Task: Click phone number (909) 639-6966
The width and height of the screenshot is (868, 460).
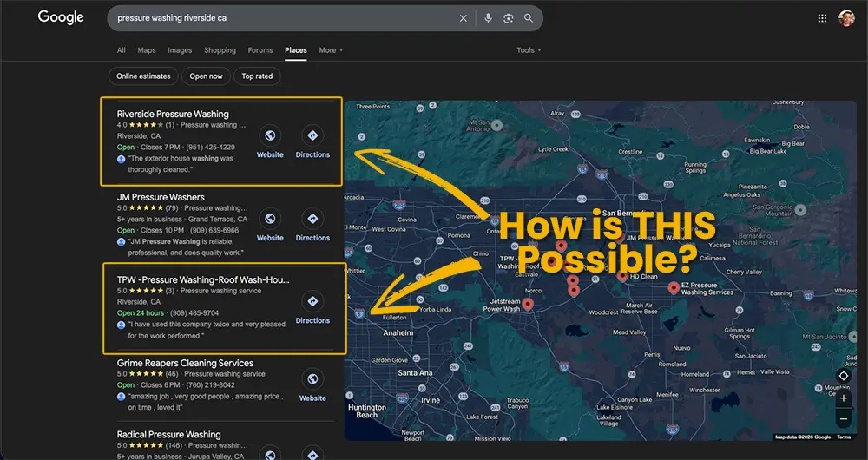Action: tap(214, 230)
